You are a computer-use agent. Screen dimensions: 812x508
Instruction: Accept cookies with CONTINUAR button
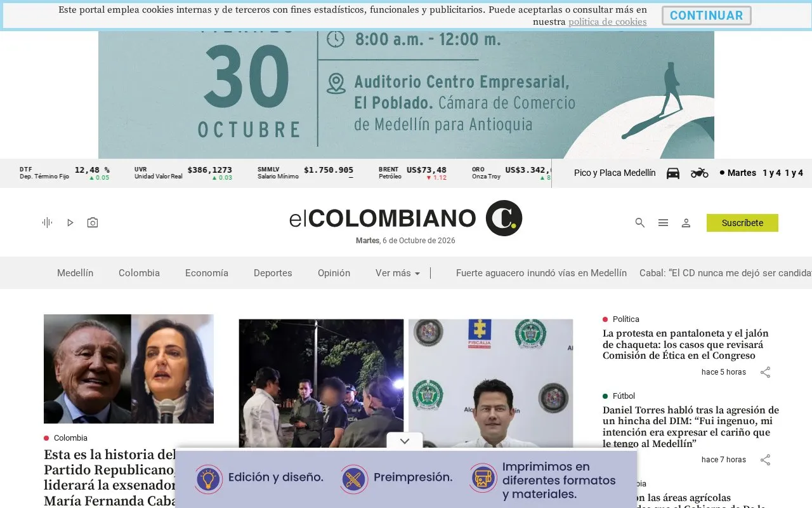coord(707,16)
